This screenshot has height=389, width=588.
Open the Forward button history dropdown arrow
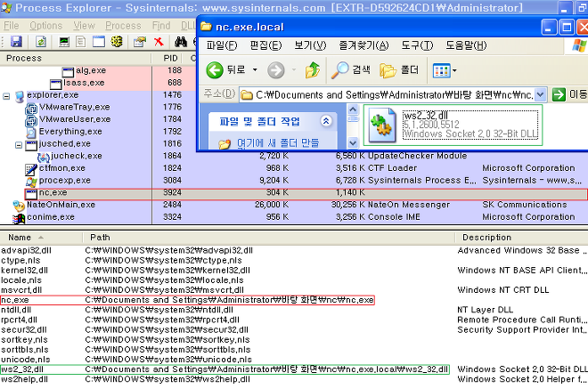[x=294, y=69]
